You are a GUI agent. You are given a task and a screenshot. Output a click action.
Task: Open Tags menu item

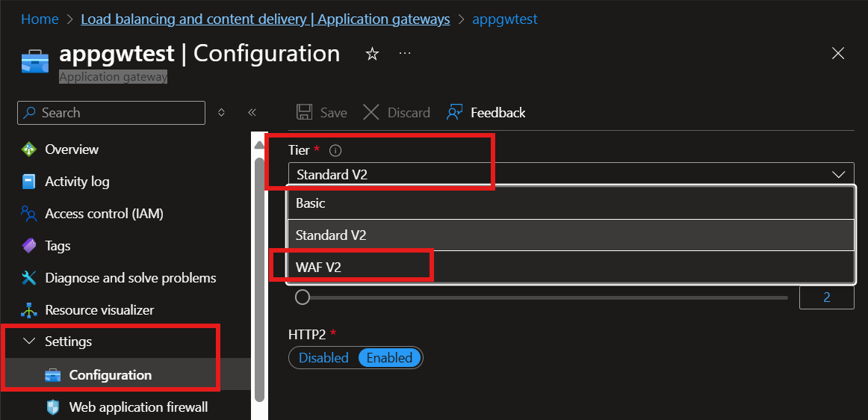tap(58, 245)
